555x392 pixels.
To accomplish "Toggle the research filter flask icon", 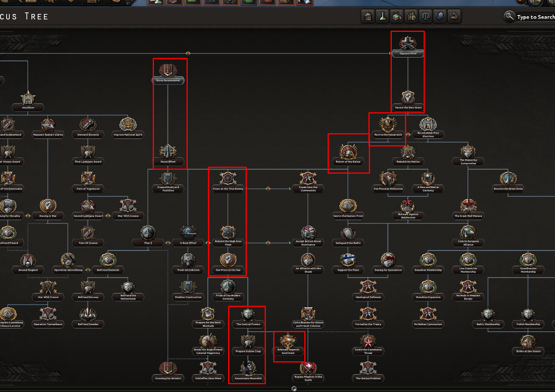I will pyautogui.click(x=382, y=16).
